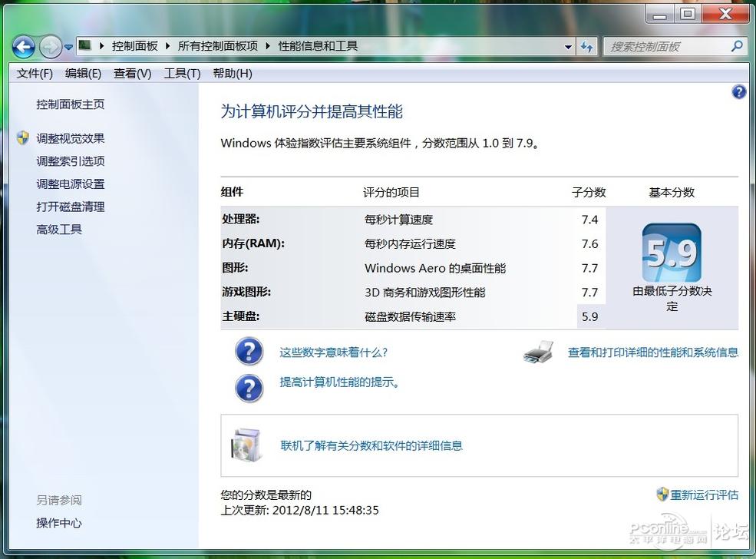Open 打开磁盘清理 link

pyautogui.click(x=71, y=207)
